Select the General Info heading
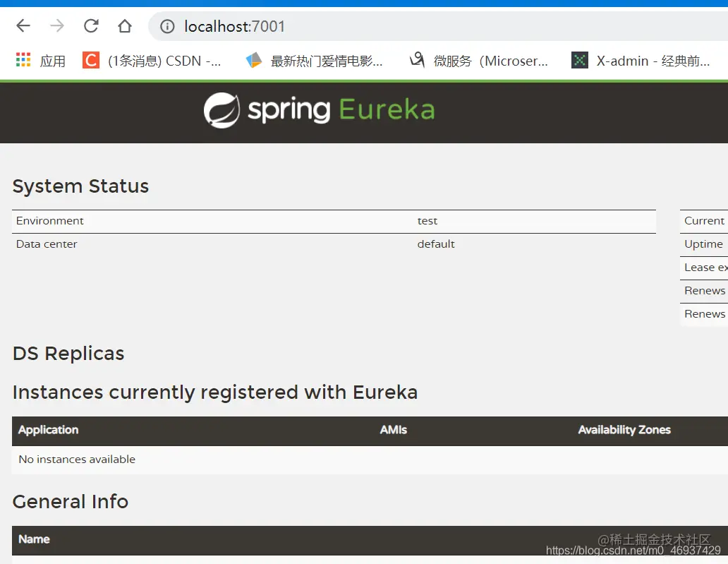This screenshot has height=564, width=728. (70, 502)
